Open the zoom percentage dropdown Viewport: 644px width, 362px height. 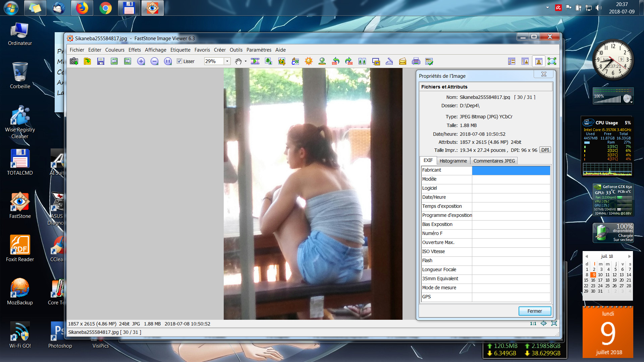227,61
